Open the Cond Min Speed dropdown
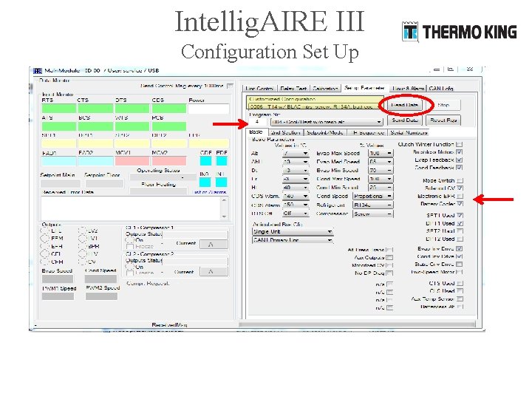Viewport: 532px width, 399px height. coord(381,187)
